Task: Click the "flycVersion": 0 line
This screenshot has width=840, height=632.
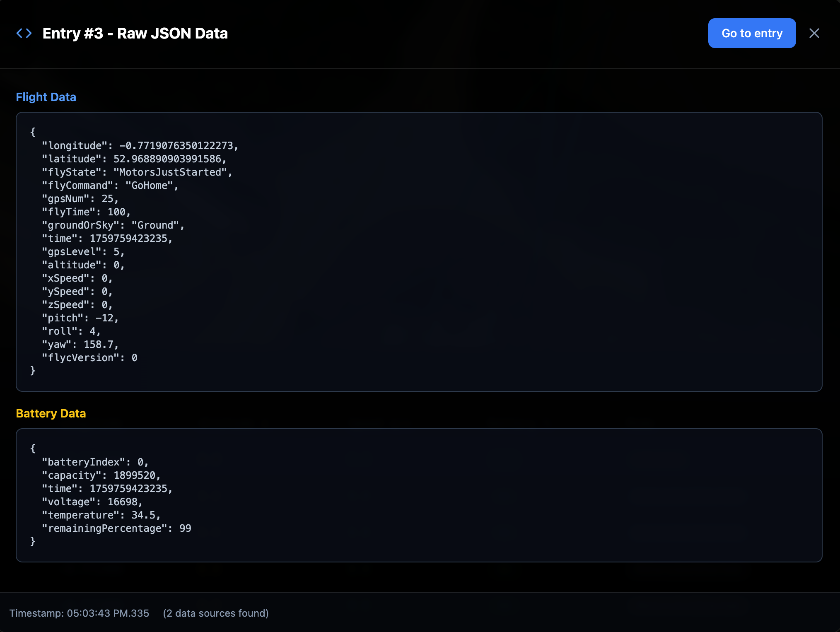Action: click(89, 358)
